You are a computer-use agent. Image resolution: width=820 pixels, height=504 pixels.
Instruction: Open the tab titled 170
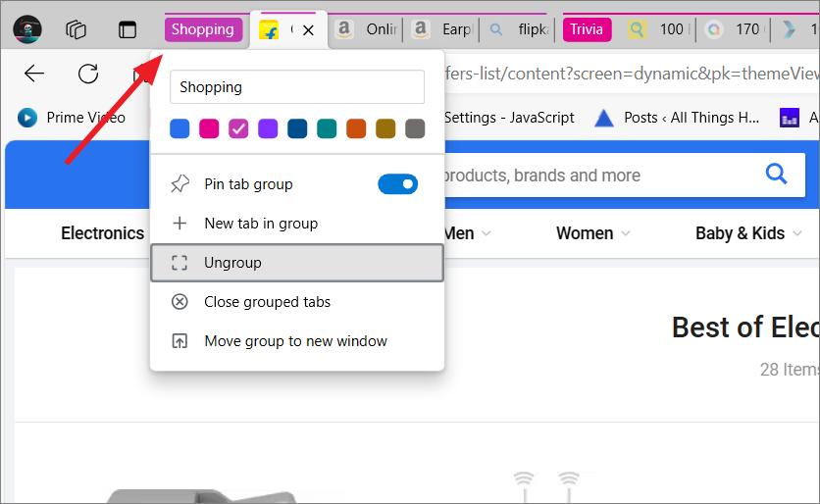[x=735, y=29]
